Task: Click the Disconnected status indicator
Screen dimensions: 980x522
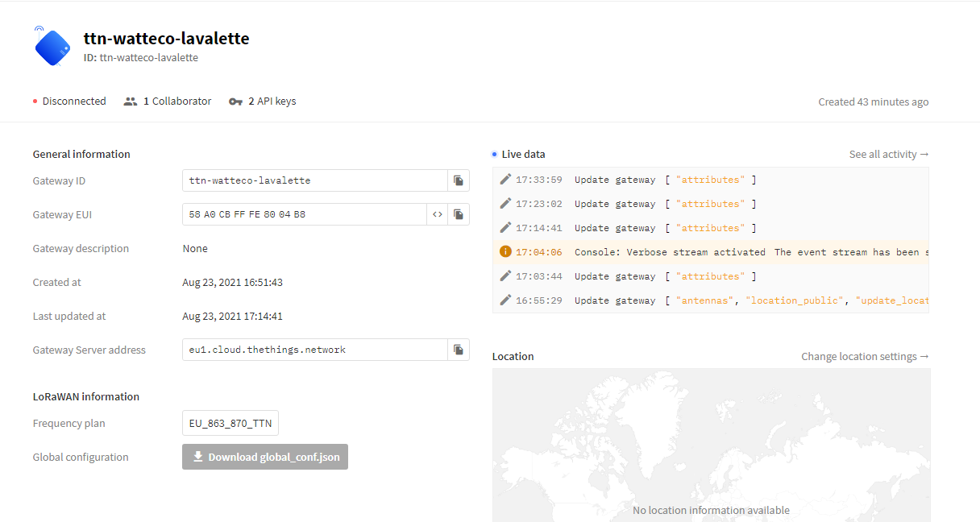Action: click(69, 101)
